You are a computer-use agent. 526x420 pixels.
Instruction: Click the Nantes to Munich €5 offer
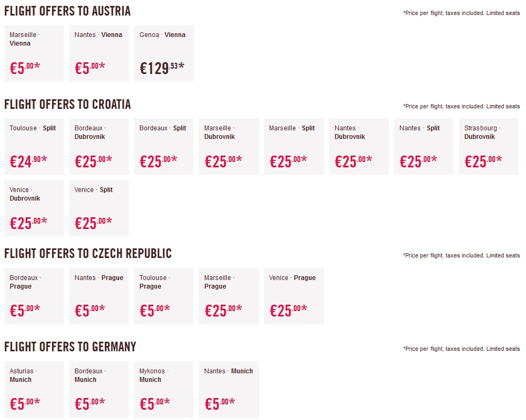(x=228, y=389)
